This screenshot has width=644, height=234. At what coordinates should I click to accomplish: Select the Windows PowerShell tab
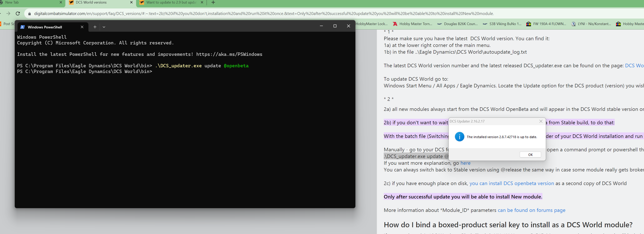tap(53, 27)
